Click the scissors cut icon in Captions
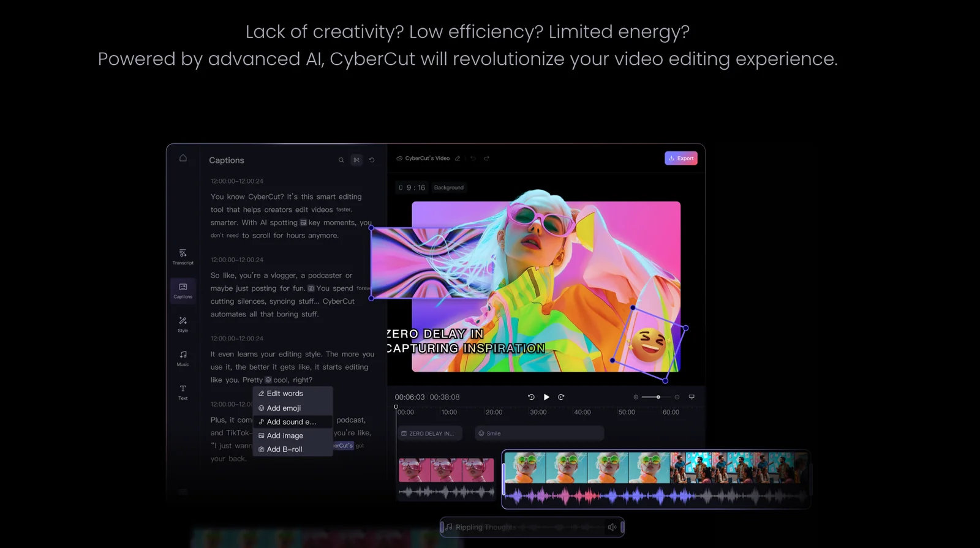The width and height of the screenshot is (980, 548). [356, 160]
